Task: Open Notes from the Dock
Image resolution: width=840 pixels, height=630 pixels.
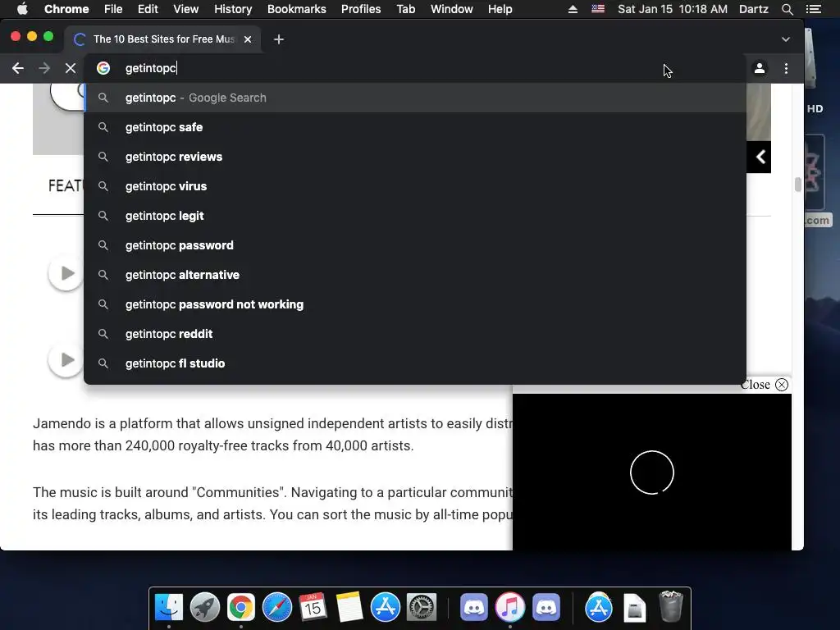Action: click(x=349, y=608)
